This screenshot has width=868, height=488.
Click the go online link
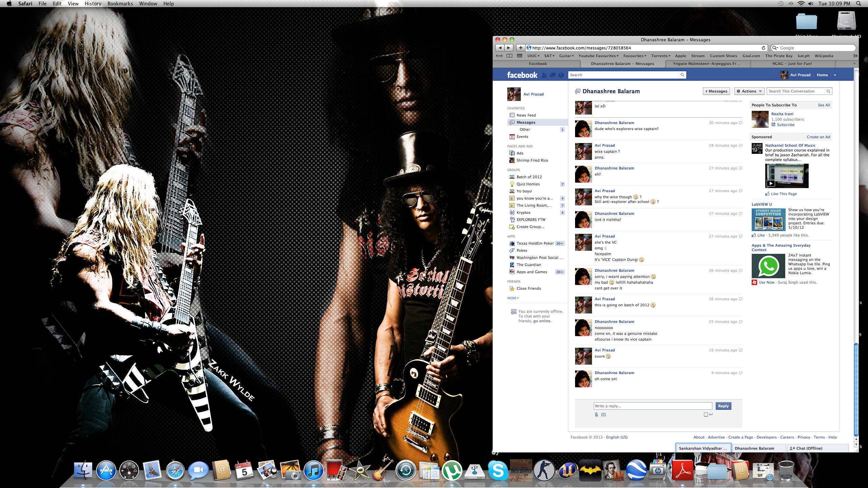point(542,321)
